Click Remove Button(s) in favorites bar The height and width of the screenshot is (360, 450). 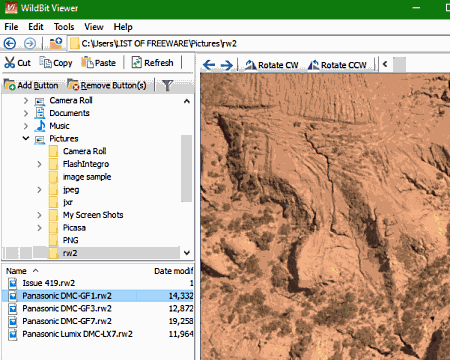click(x=107, y=85)
